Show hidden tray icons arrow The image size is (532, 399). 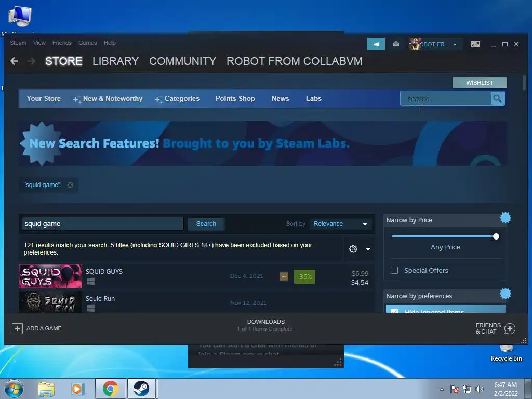click(x=442, y=389)
